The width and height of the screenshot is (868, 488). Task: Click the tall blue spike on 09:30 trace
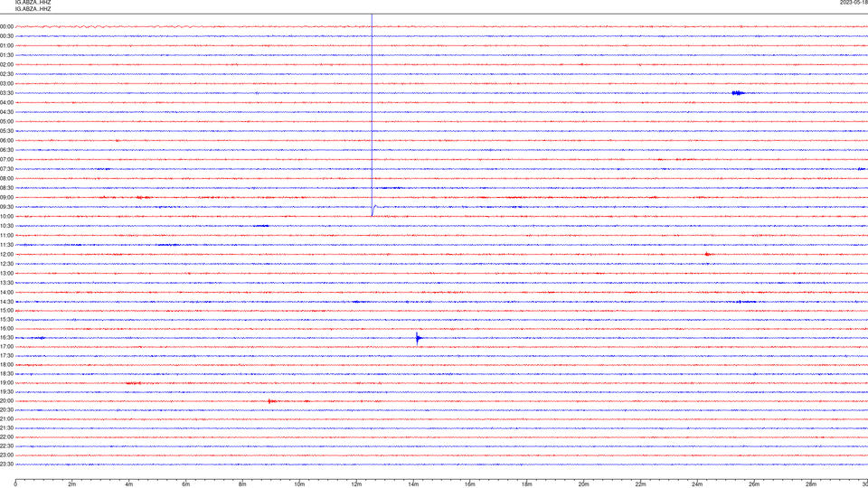point(372,115)
